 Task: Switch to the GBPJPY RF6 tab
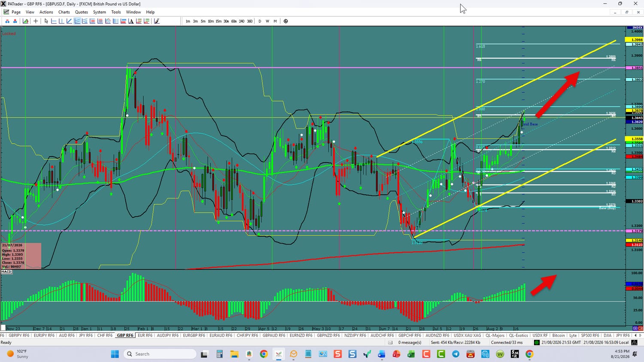pos(19,335)
